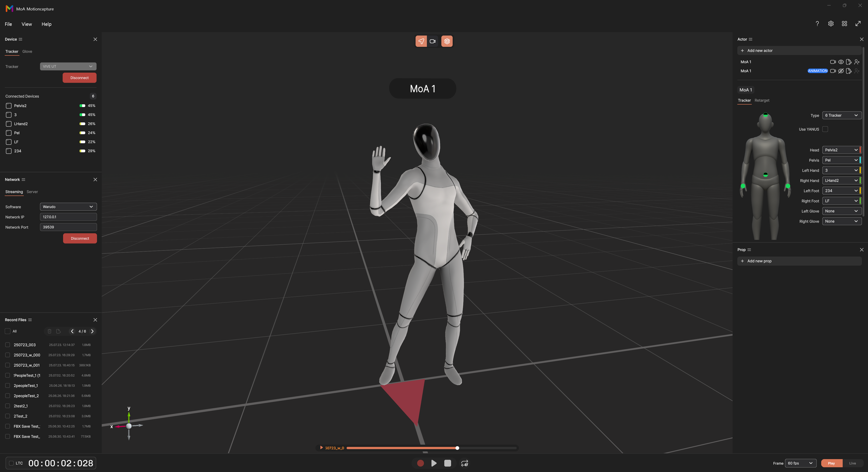Open the panel layout grid icon
Screen dimensions: 868x472
(844, 24)
